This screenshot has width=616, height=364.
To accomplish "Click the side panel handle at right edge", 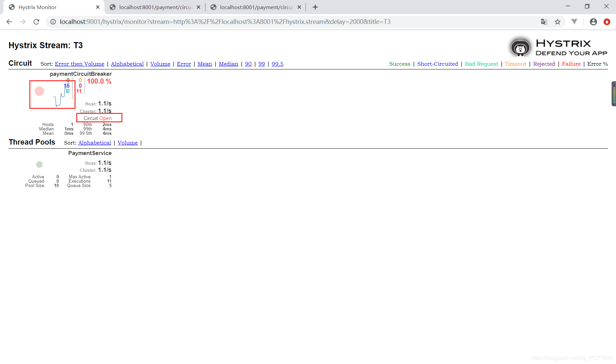I will click(614, 94).
